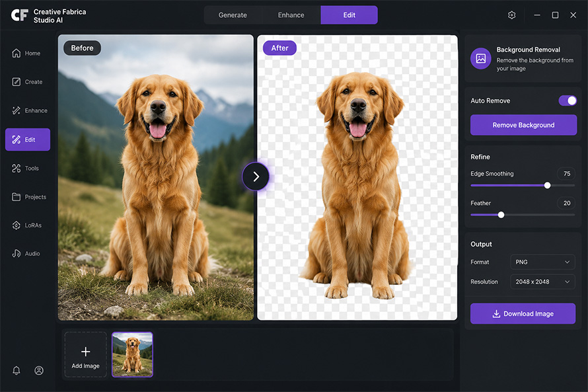
Task: Maximize the Studio AI window
Action: (556, 15)
